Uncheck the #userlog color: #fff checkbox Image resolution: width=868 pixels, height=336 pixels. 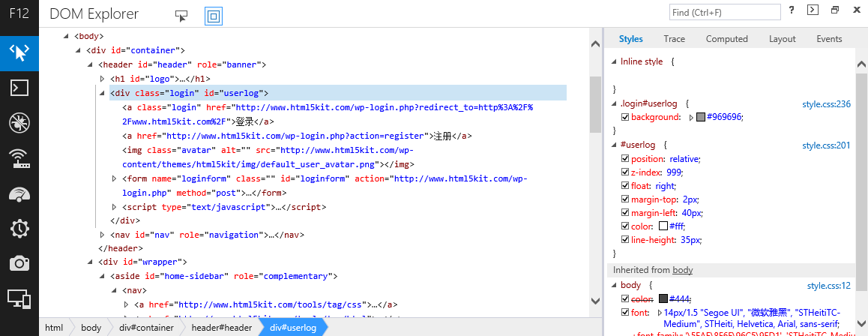click(625, 226)
